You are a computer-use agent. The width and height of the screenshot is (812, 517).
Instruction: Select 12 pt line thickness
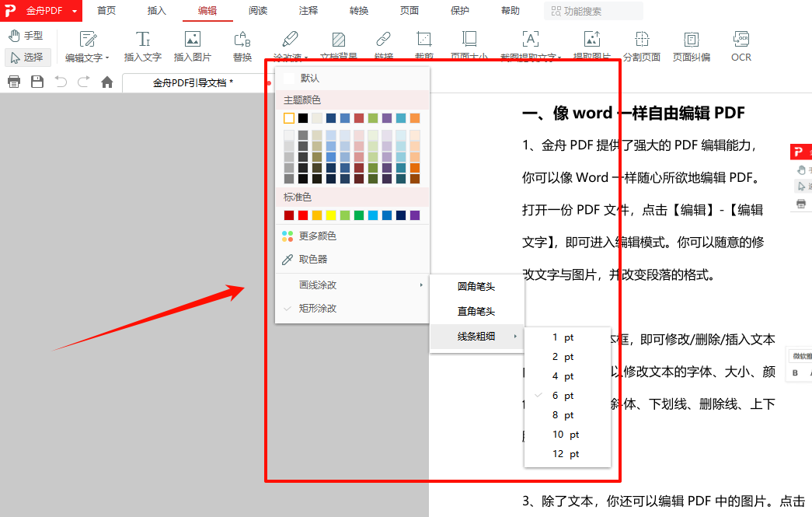[566, 453]
